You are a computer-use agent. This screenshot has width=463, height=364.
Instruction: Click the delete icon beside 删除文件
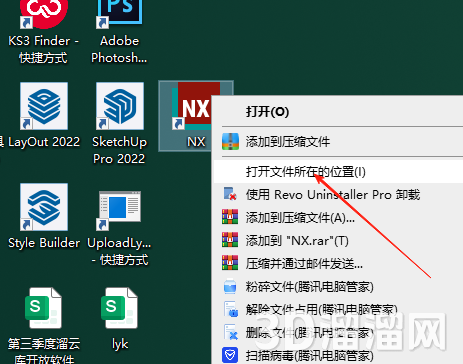pos(231,332)
